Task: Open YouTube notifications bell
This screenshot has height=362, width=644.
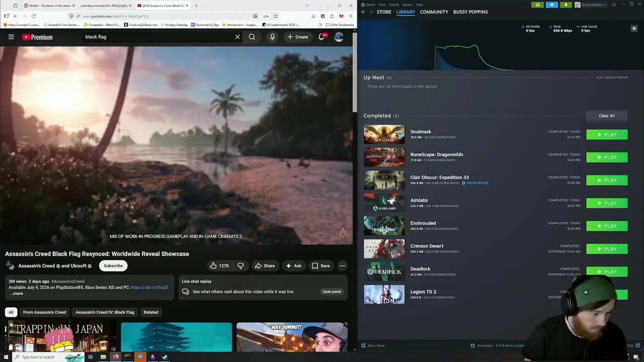Action: (x=321, y=37)
